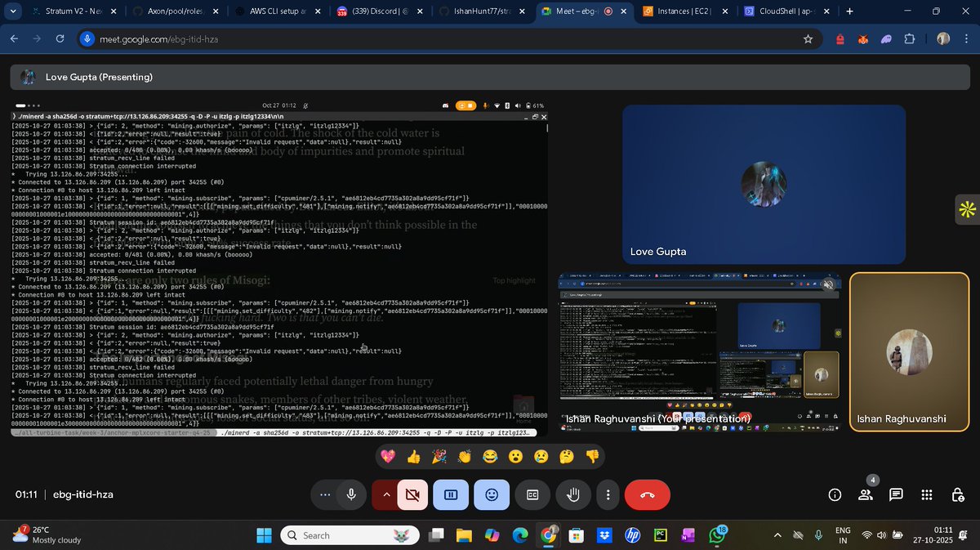Click the meet.google.com address bar
This screenshot has width=980, height=550.
tap(448, 38)
